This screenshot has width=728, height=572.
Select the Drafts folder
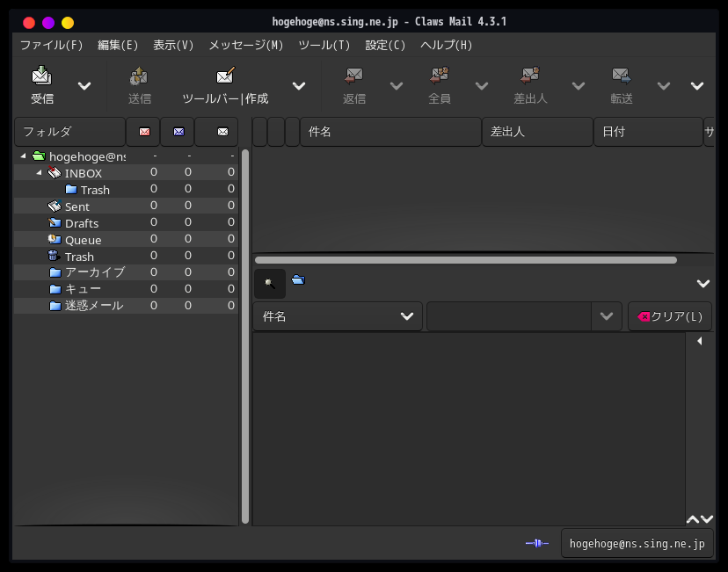point(126,222)
